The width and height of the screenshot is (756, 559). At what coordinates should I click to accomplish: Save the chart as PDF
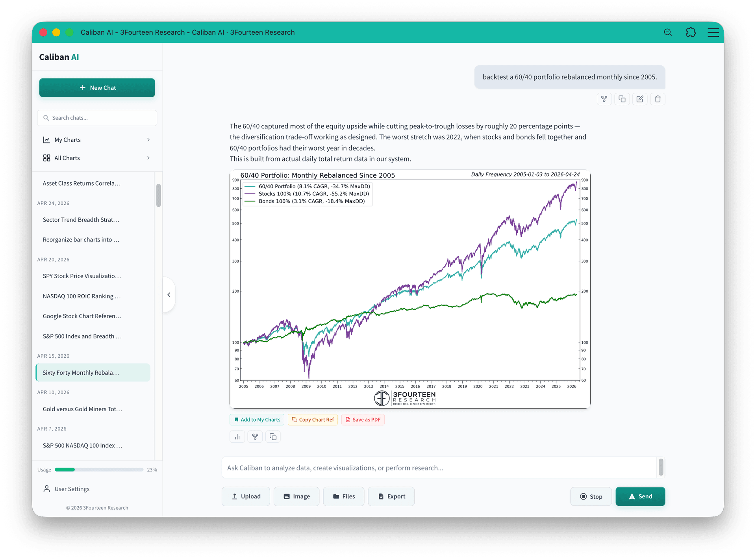coord(363,420)
